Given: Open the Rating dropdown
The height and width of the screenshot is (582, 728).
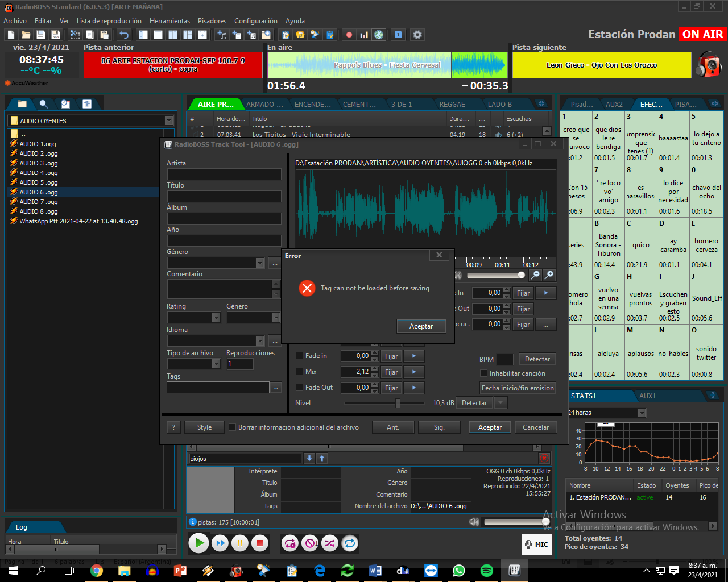Looking at the screenshot, I should (216, 318).
